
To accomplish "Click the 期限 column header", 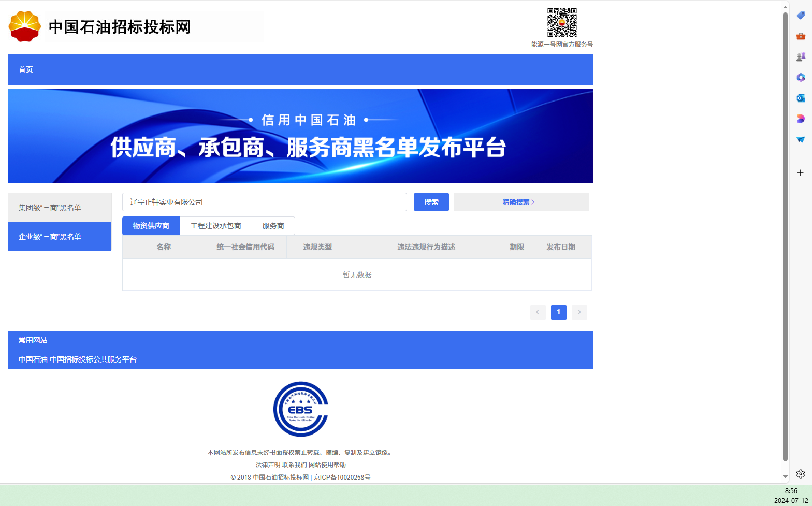I will tap(517, 247).
